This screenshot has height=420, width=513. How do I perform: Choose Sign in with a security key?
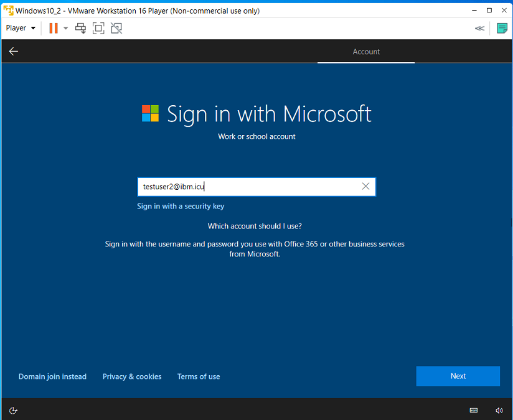[x=181, y=205]
